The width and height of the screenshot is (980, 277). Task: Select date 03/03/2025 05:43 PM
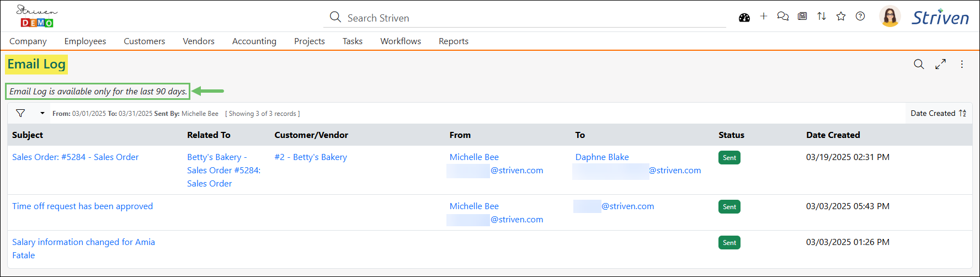848,206
